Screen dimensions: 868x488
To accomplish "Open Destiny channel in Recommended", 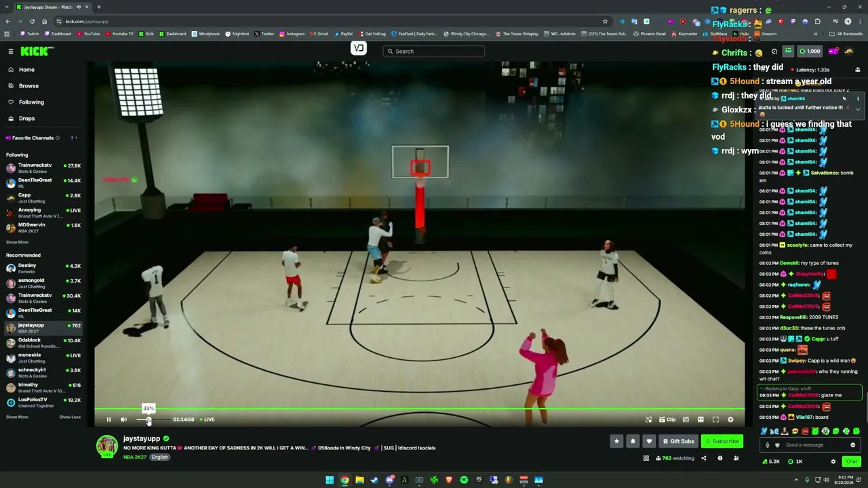I will (44, 268).
